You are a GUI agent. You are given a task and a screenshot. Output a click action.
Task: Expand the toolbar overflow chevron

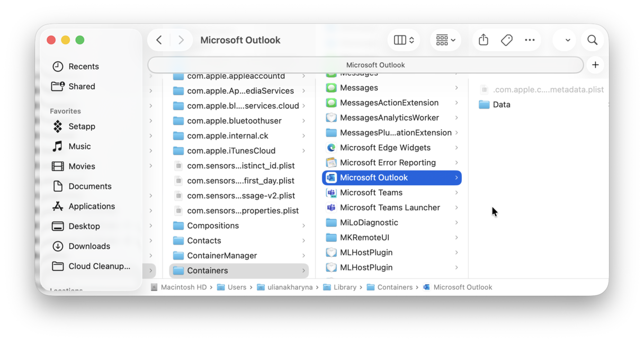point(568,40)
